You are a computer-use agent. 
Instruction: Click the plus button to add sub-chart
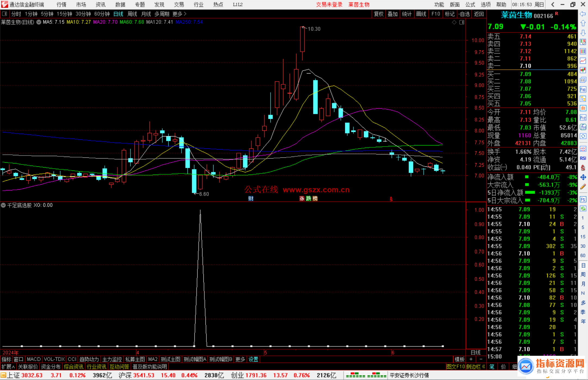(x=471, y=359)
